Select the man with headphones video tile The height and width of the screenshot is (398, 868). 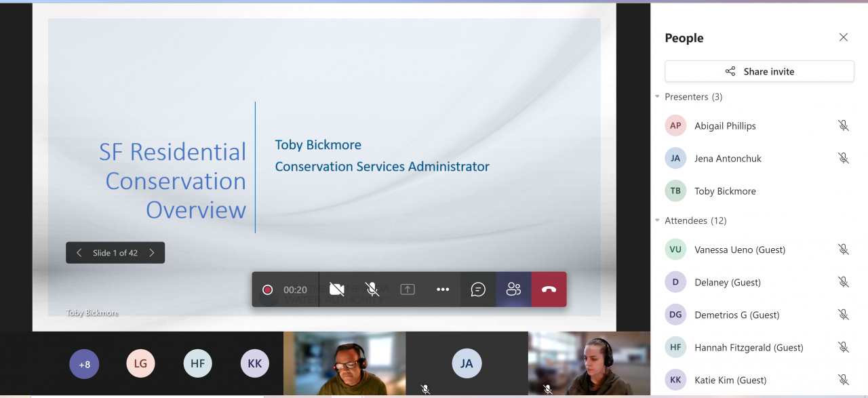344,363
